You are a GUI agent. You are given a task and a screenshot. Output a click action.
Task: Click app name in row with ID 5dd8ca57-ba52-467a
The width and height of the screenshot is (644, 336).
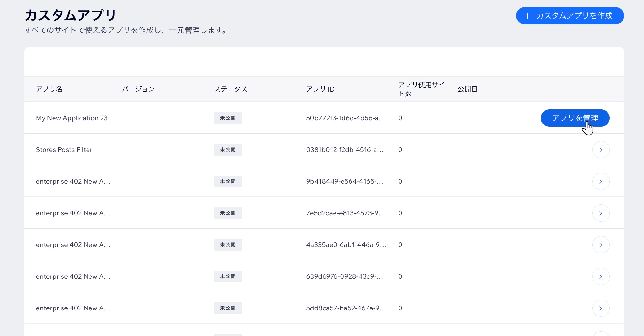pos(73,308)
